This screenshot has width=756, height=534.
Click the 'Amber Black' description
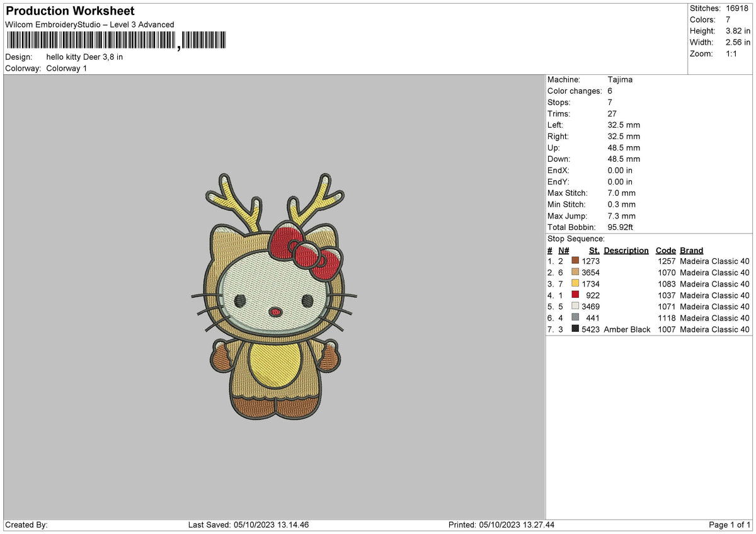tap(627, 329)
